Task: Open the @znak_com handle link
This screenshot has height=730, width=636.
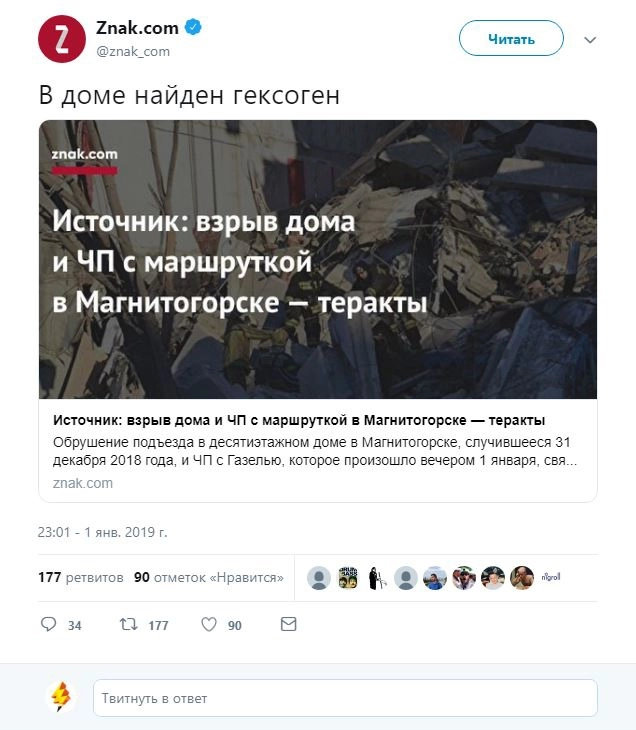Action: 133,51
